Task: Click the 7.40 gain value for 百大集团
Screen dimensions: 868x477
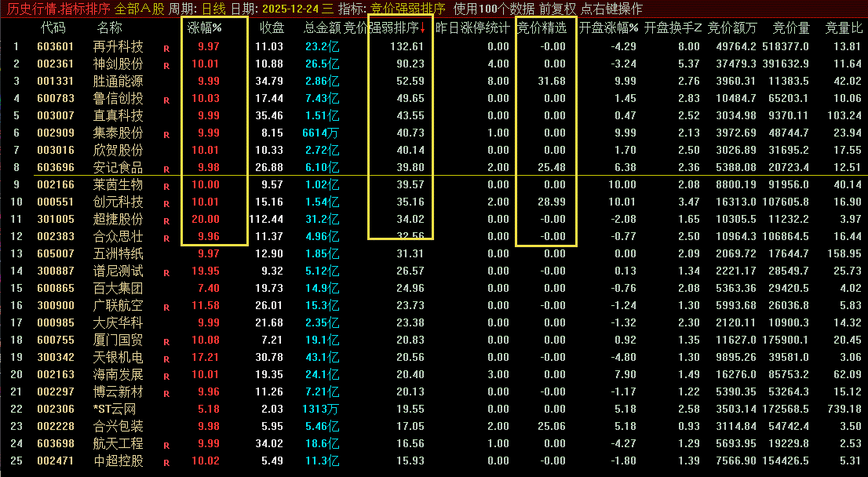Action: [x=209, y=288]
